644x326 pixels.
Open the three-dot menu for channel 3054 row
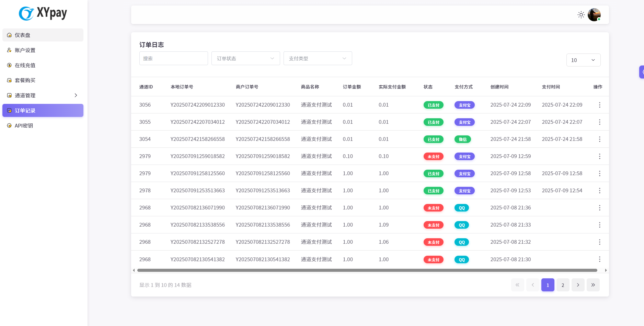599,139
